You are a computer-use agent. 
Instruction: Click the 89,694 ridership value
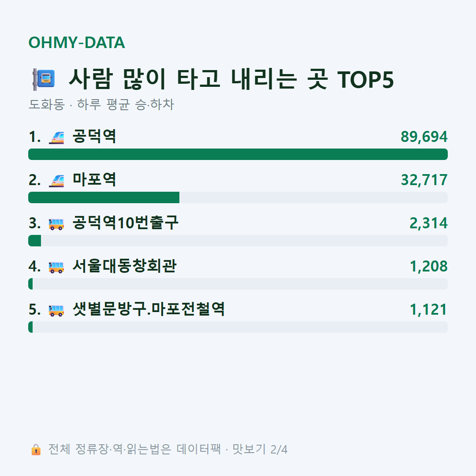[424, 137]
